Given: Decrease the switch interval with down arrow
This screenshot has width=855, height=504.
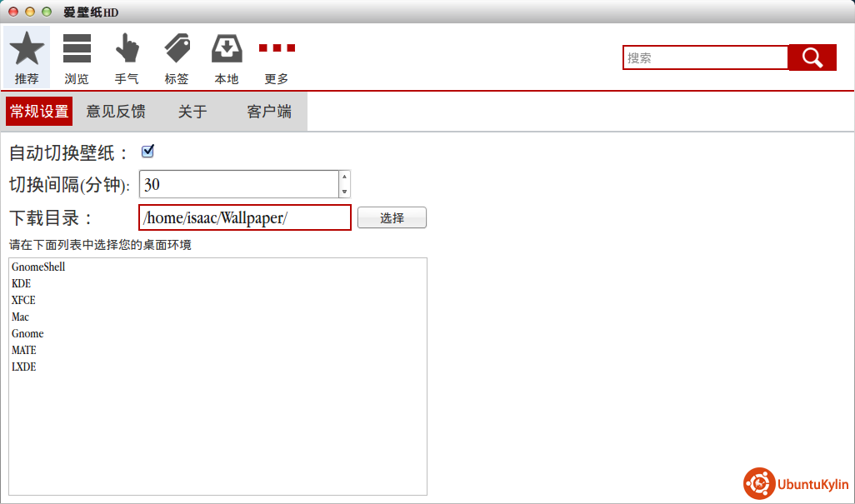Looking at the screenshot, I should click(x=344, y=192).
